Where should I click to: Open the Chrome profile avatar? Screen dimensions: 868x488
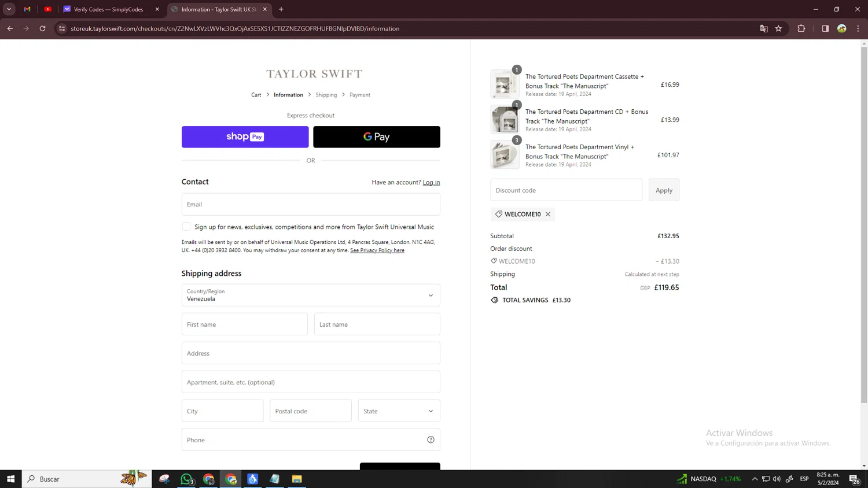pyautogui.click(x=842, y=28)
